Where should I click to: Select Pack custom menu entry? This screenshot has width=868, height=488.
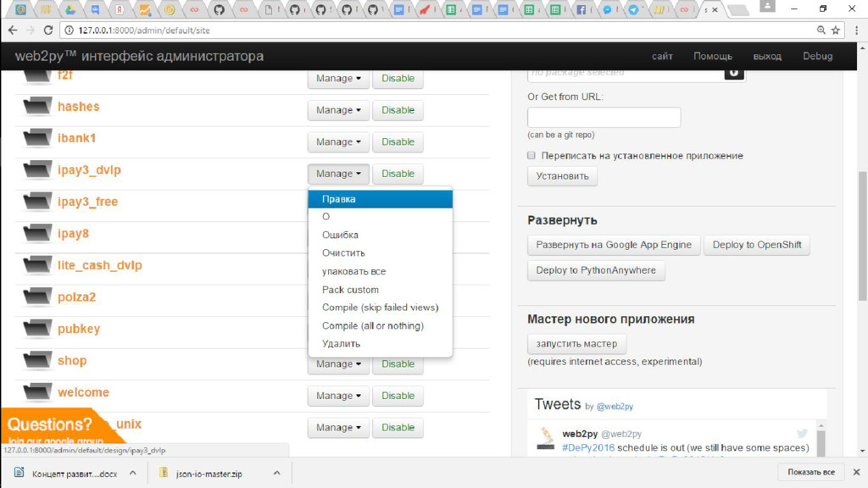click(x=381, y=290)
